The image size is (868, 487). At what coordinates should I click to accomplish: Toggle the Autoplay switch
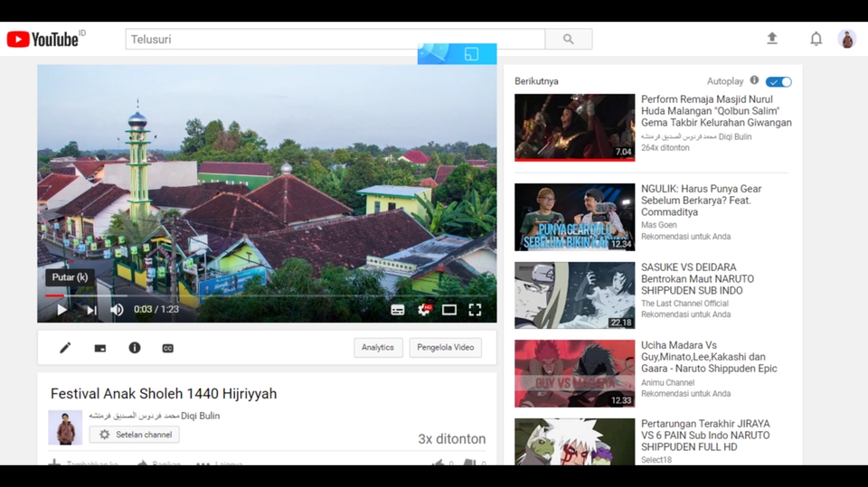coord(778,82)
